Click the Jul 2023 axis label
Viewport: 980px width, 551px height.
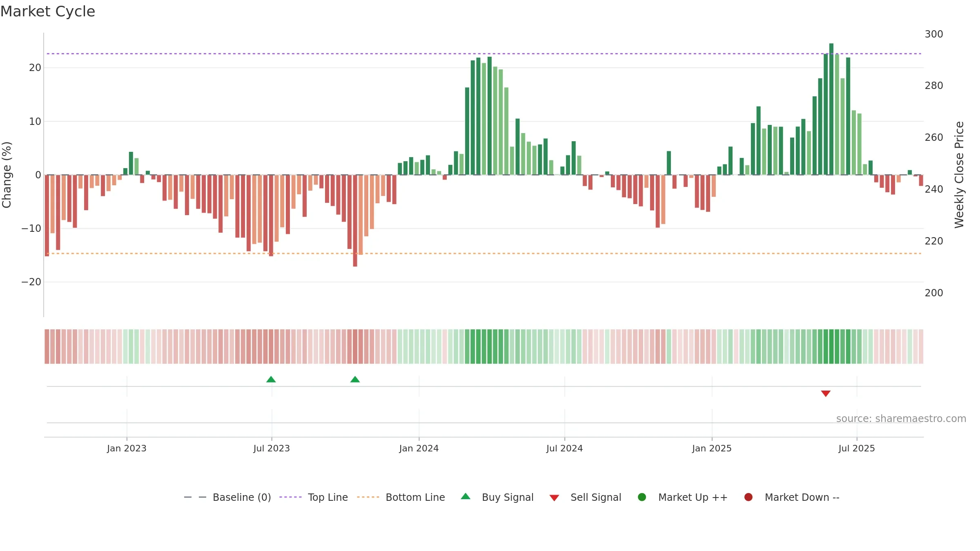tap(272, 448)
